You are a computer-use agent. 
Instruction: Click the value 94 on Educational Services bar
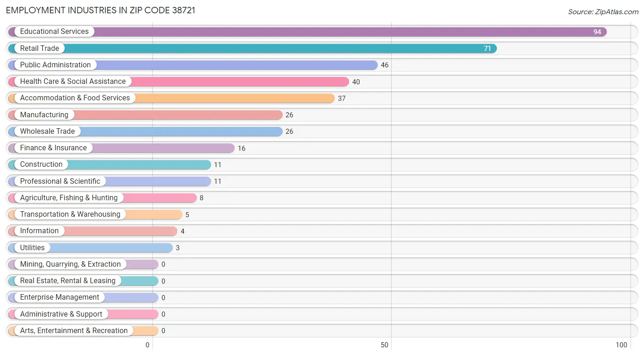(597, 32)
